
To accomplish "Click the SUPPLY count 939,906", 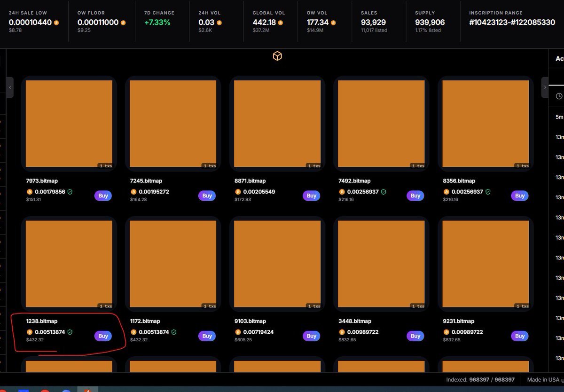I will (430, 23).
